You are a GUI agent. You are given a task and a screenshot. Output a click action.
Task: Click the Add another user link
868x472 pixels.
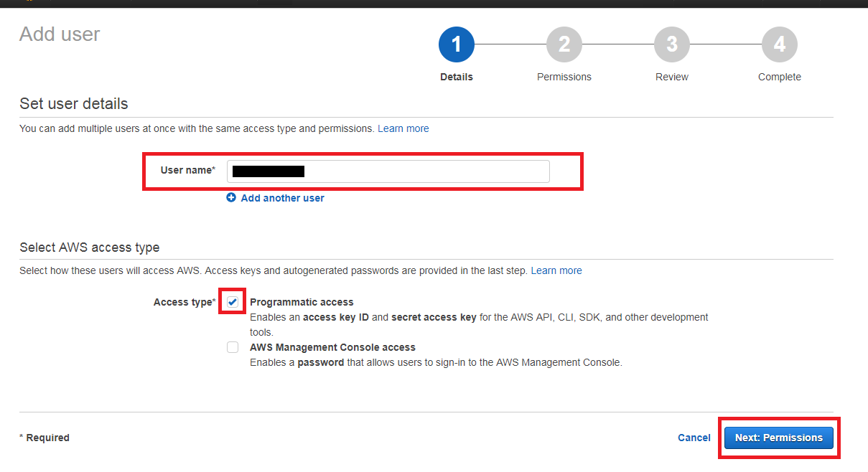point(281,197)
